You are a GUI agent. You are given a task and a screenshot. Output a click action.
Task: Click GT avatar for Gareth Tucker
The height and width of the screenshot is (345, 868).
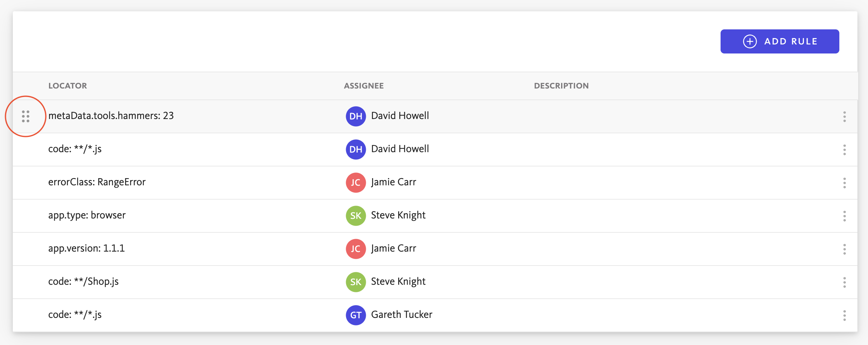pos(356,315)
